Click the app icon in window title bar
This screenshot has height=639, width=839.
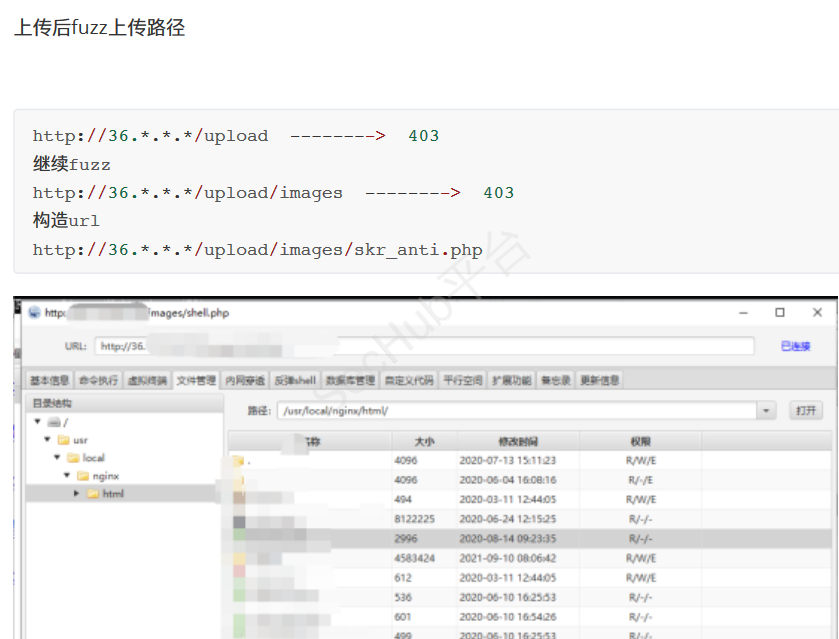pyautogui.click(x=35, y=313)
